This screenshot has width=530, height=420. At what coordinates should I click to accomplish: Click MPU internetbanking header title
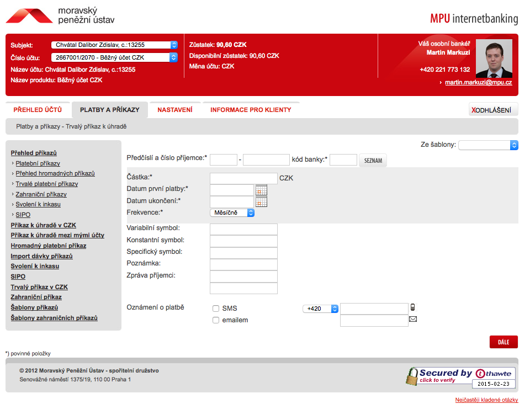(x=474, y=19)
